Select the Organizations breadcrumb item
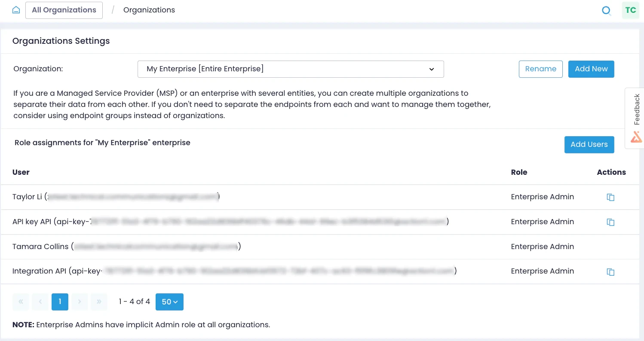 point(149,10)
